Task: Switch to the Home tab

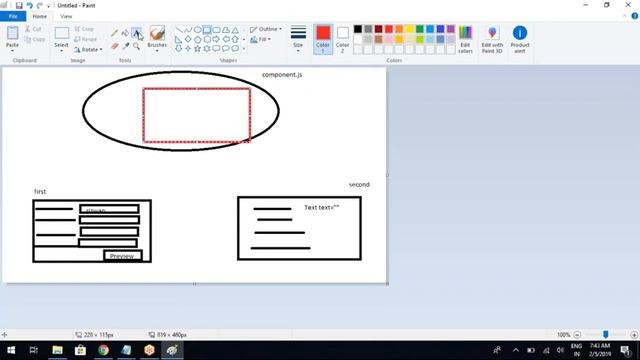Action: pos(40,16)
